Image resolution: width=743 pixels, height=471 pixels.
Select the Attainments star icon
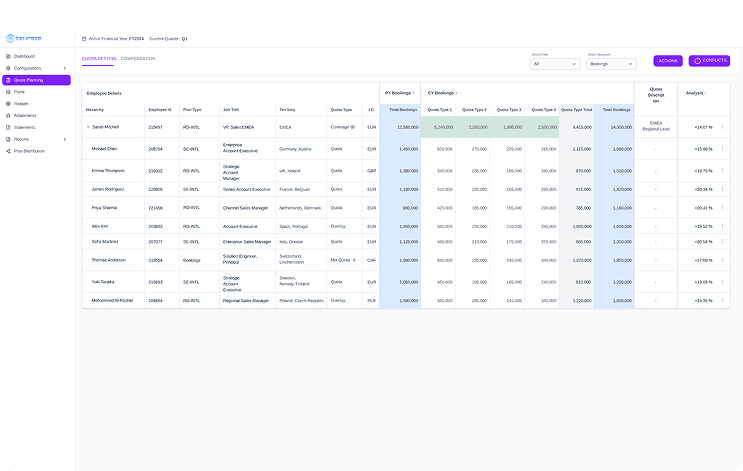[8, 116]
